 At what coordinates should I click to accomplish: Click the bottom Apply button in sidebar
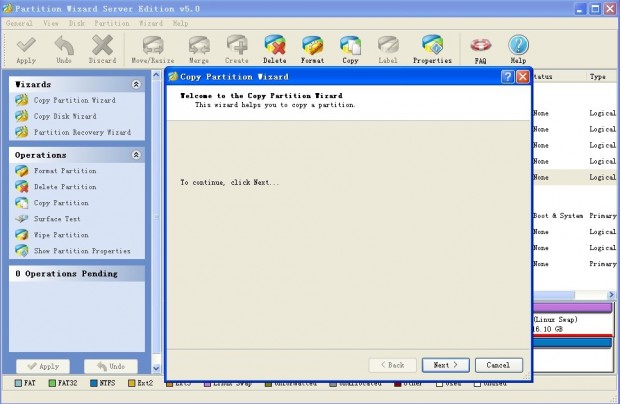(43, 366)
